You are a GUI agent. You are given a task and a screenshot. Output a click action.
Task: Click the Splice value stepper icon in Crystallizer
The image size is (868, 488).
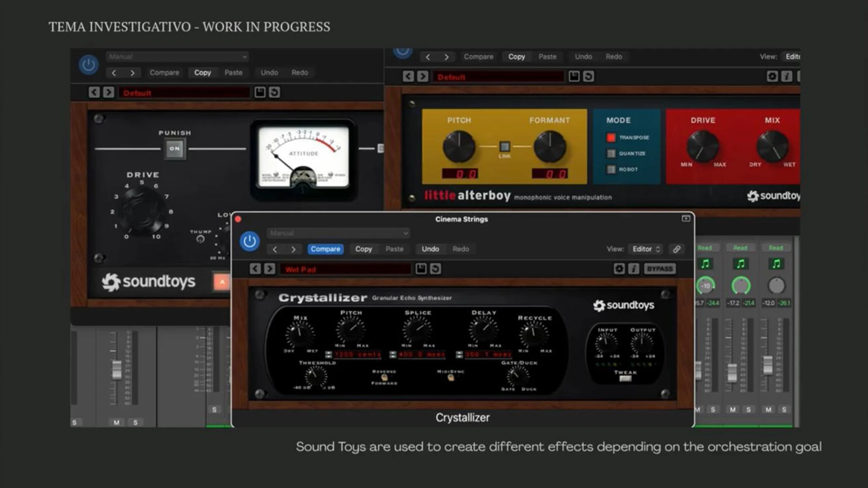click(x=393, y=355)
